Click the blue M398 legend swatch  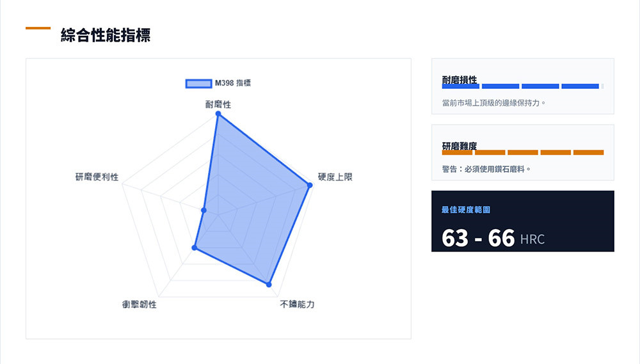[198, 83]
